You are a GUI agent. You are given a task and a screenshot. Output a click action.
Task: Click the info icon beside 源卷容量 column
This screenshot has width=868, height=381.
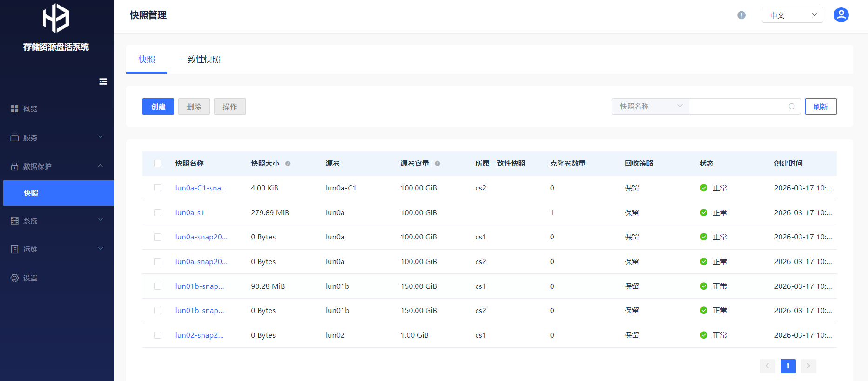click(x=437, y=163)
